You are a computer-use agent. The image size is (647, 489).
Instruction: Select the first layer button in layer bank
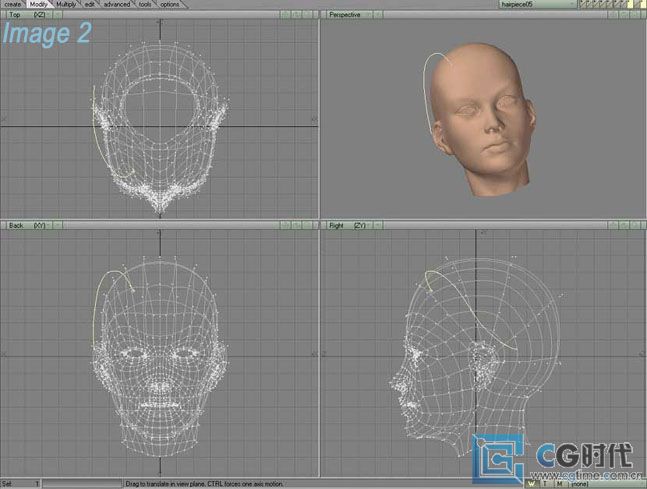click(x=582, y=4)
